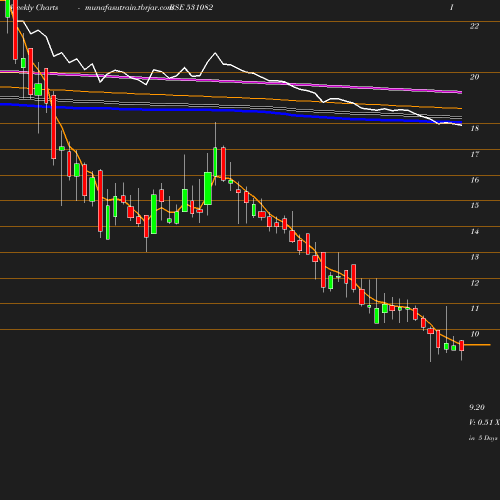Viewport: 500px width, 500px height.
Task: Click the volume reading 'V: 0.51 X'
Action: pos(484,422)
